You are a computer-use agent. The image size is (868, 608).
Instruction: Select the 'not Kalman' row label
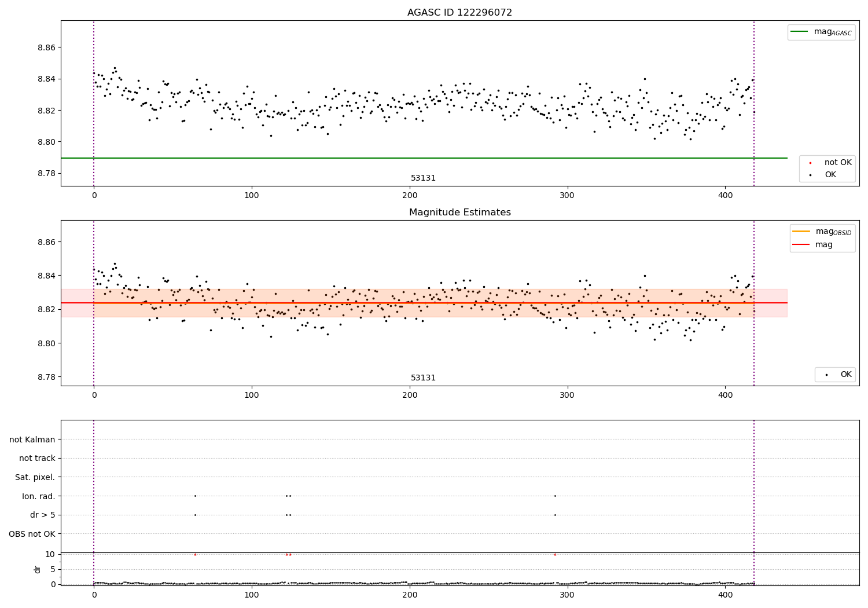tap(32, 439)
